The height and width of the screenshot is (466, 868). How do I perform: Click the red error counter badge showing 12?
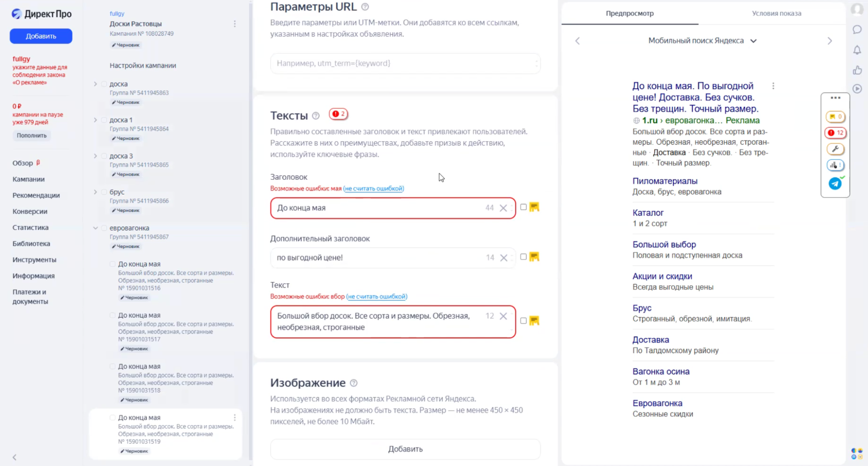(x=835, y=132)
